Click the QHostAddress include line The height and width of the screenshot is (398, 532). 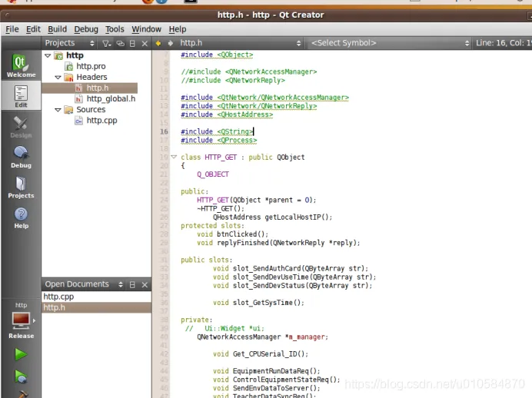[227, 114]
